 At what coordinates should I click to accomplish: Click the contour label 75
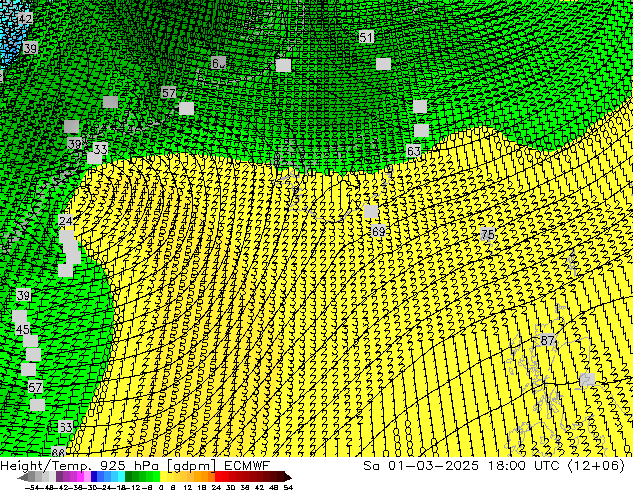coord(488,234)
